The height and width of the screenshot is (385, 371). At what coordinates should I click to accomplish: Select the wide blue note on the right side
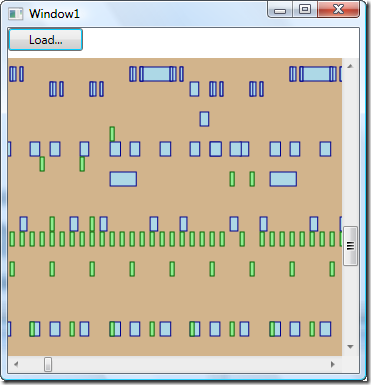[x=283, y=179]
